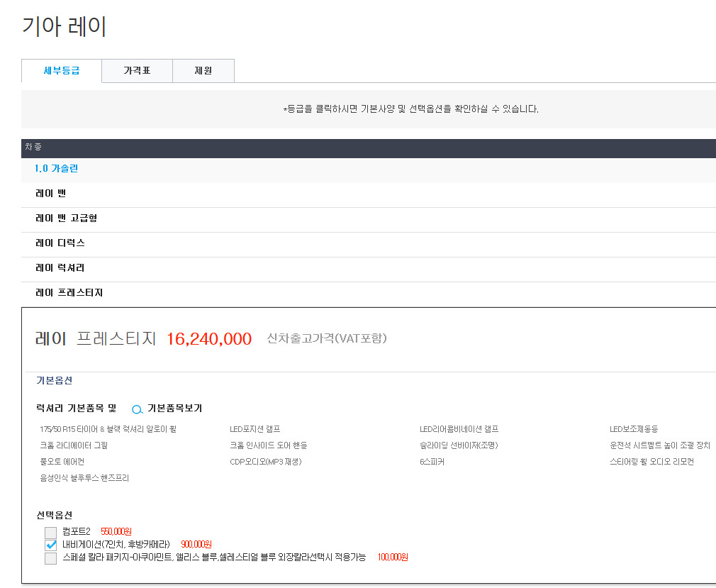Open the 기본품목보기 link
The height and width of the screenshot is (588, 716).
pos(174,409)
